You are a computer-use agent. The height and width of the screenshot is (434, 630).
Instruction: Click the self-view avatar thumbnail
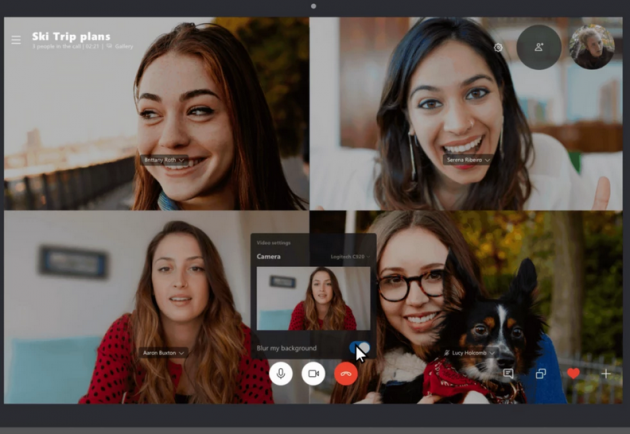tap(592, 47)
